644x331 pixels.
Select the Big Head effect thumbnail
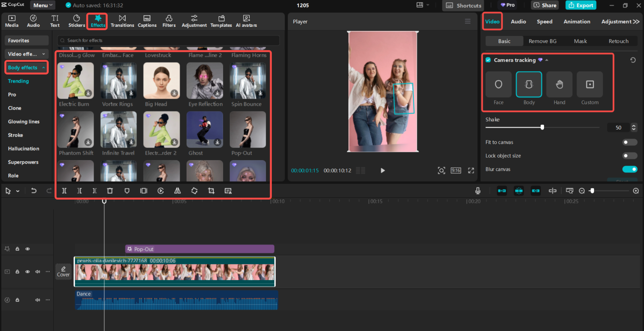(x=161, y=81)
